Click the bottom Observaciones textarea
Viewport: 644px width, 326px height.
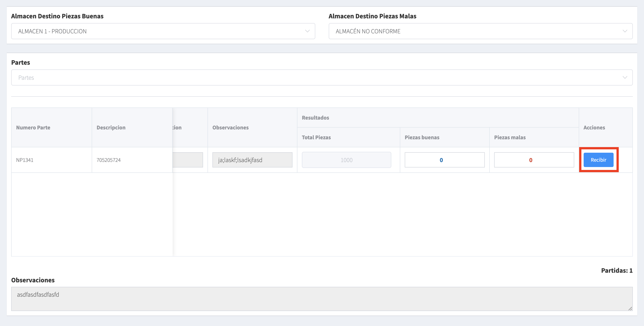(322, 298)
